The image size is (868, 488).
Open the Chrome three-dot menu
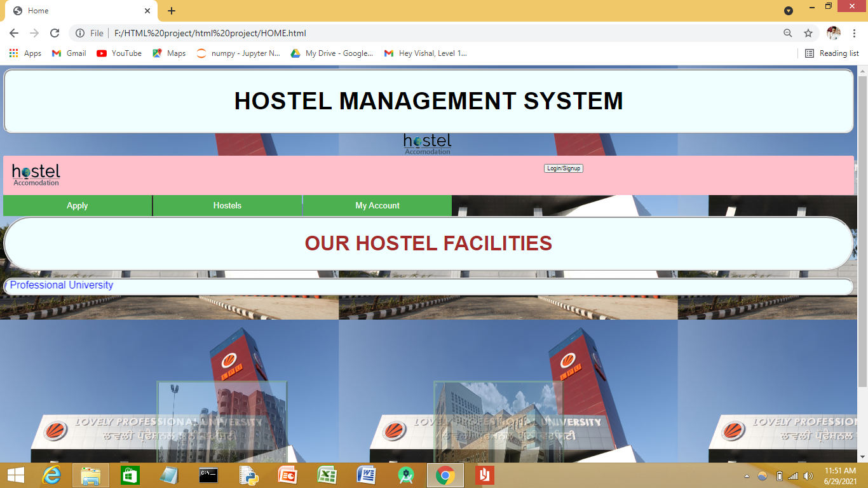tap(855, 33)
